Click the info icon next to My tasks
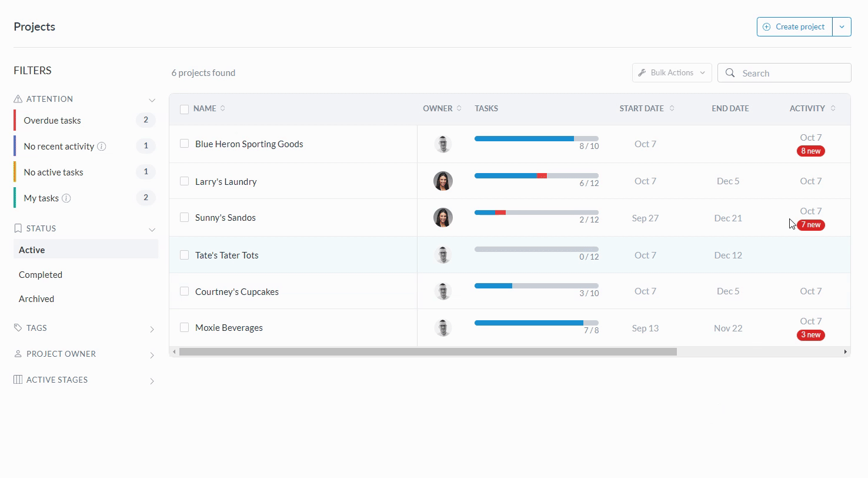868x478 pixels. tap(66, 198)
